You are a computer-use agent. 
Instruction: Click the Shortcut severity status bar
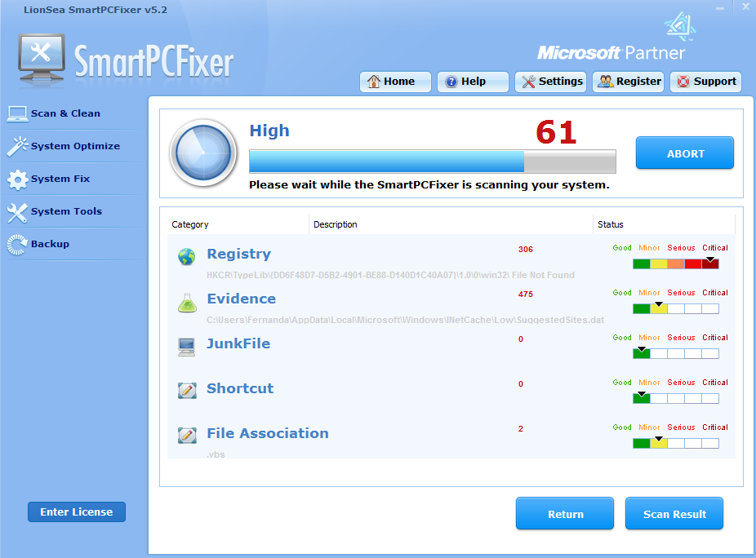pyautogui.click(x=675, y=398)
